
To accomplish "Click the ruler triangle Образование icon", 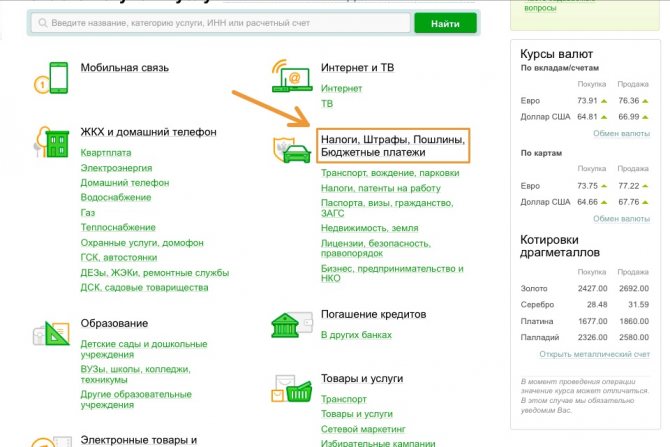I will point(51,333).
